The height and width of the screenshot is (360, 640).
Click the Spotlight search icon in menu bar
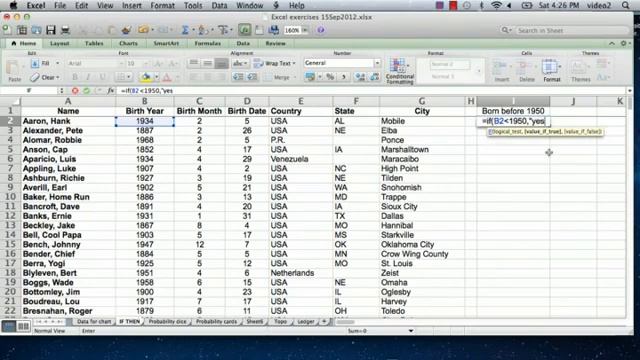pos(625,5)
